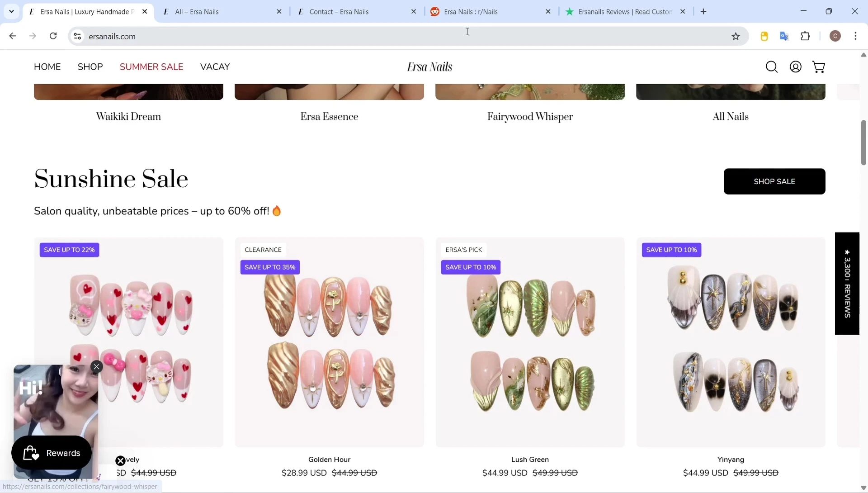Click the page vertical scrollbar thumb
Viewport: 868px width, 493px height.
863,142
